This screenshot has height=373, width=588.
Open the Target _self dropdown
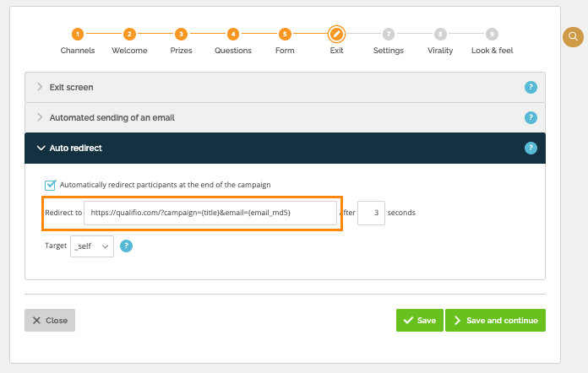(92, 246)
